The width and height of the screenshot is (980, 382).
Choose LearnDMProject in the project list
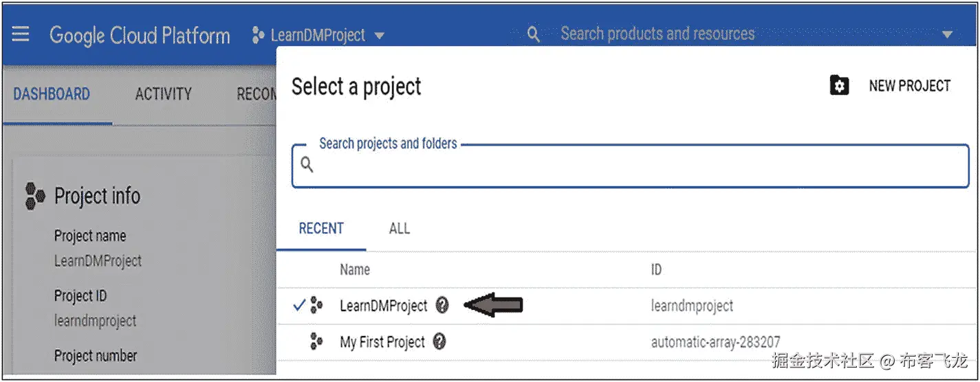click(383, 306)
